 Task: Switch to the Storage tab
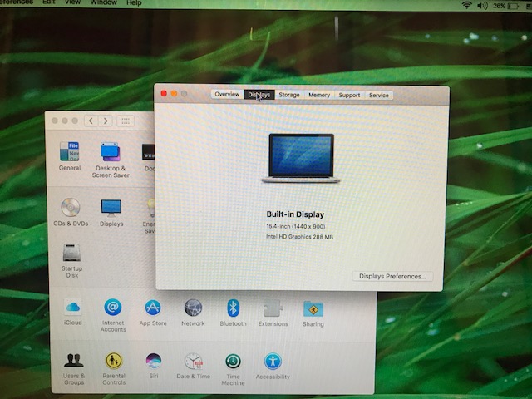coord(289,95)
